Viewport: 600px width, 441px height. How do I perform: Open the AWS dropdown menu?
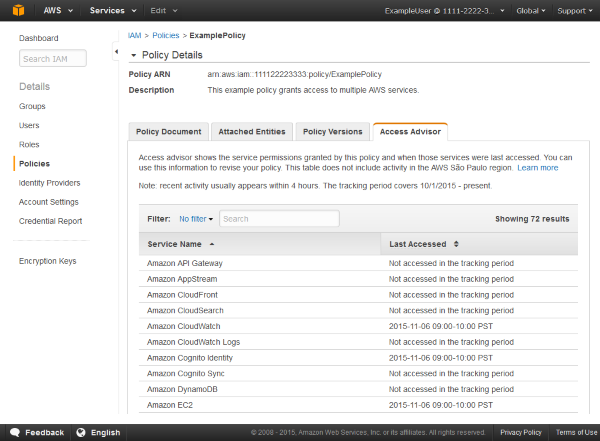pyautogui.click(x=58, y=10)
